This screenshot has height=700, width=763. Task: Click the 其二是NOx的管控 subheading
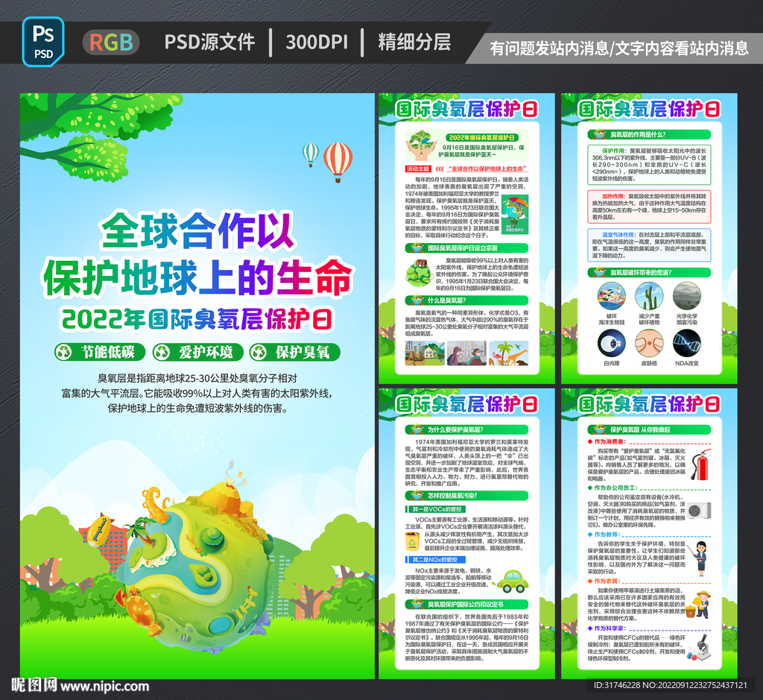click(436, 560)
